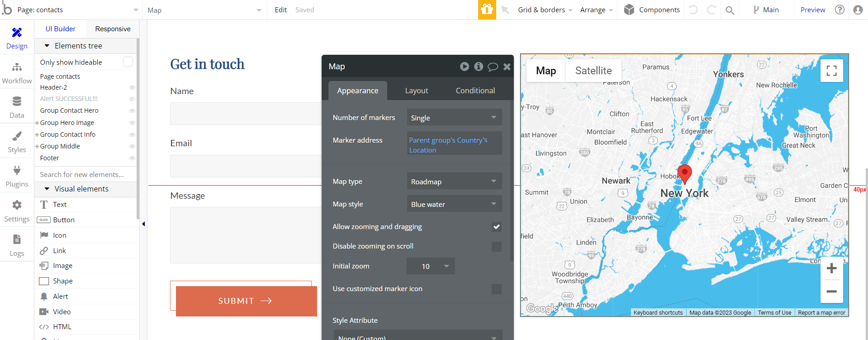
Task: Collapse the Visual elements section
Action: pos(47,189)
